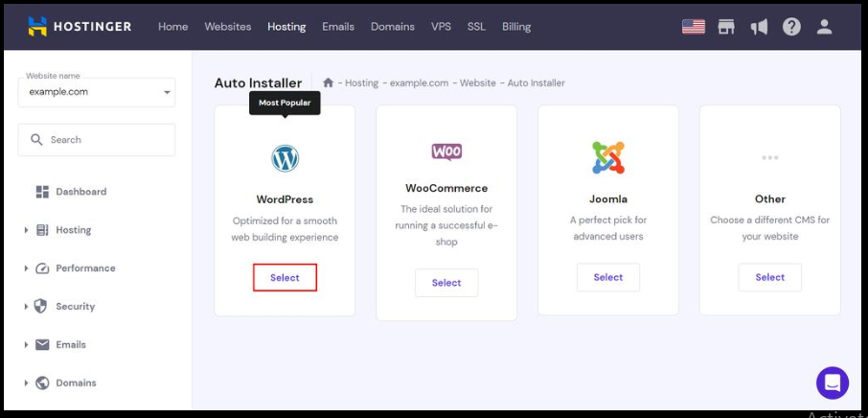Click the 'Auto Installer' page heading
The image size is (868, 418).
(x=258, y=83)
